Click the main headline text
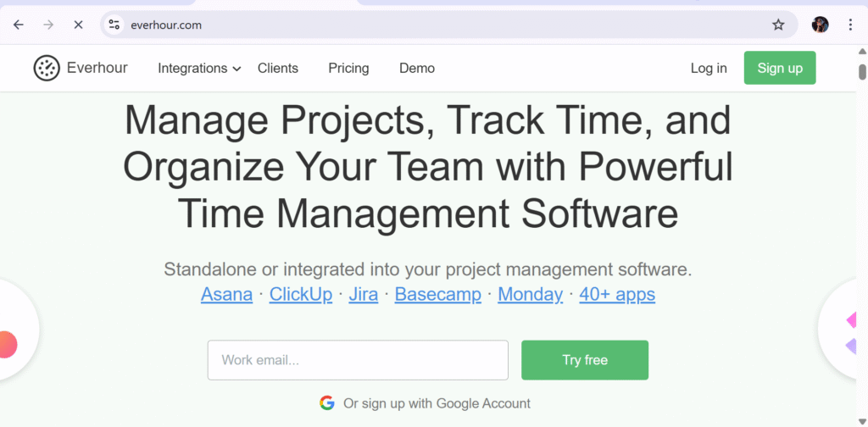The width and height of the screenshot is (868, 427). click(428, 166)
